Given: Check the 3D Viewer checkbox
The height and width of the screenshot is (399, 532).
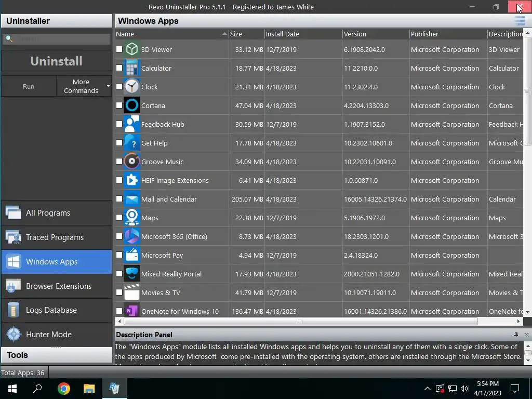Looking at the screenshot, I should click(119, 49).
